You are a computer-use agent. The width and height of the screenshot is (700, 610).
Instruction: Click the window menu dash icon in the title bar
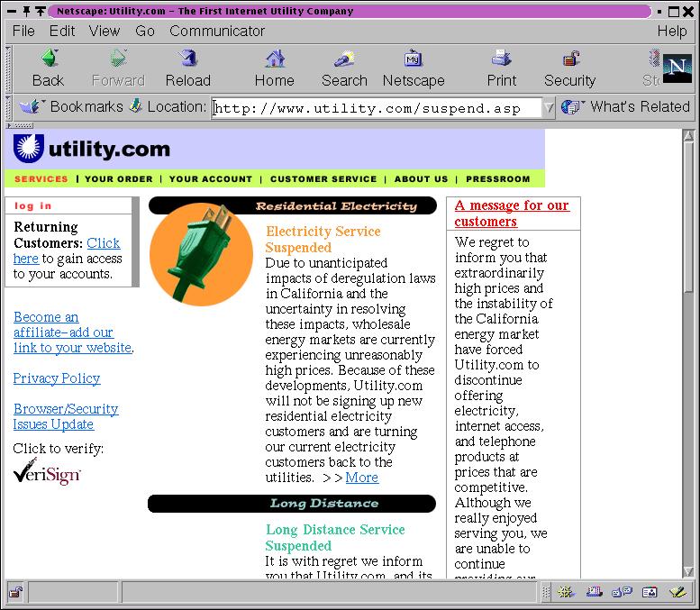coord(12,11)
